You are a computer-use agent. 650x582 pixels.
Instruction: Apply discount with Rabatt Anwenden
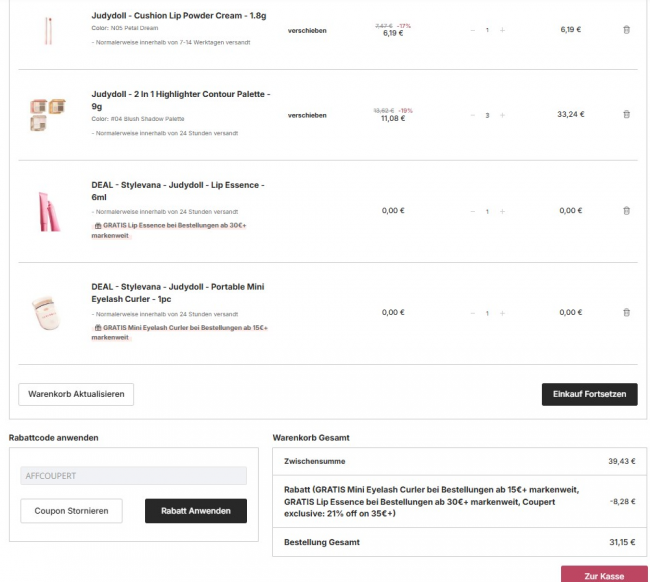click(x=196, y=510)
